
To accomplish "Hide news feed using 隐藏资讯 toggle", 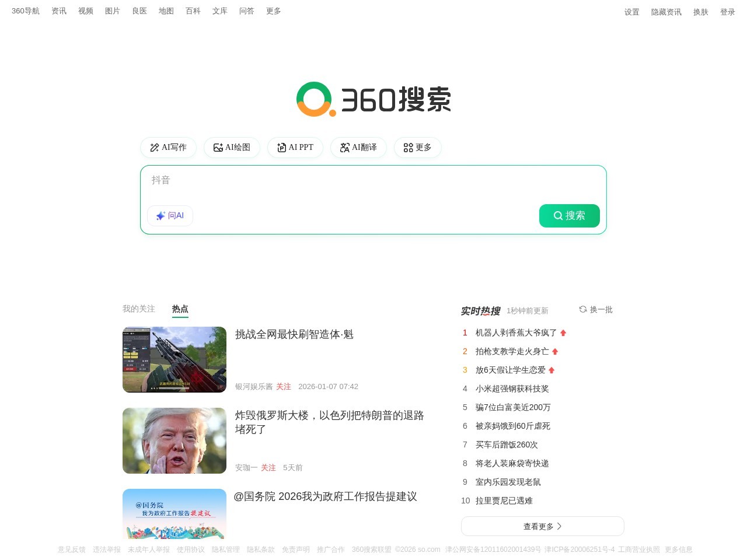I will [x=666, y=12].
